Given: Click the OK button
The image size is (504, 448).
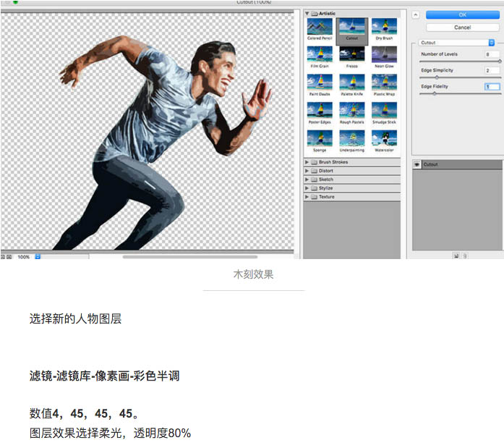Looking at the screenshot, I should coord(463,14).
